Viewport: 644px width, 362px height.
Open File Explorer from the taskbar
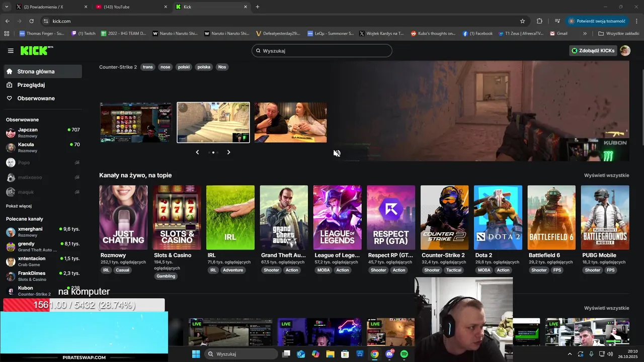pos(330,354)
